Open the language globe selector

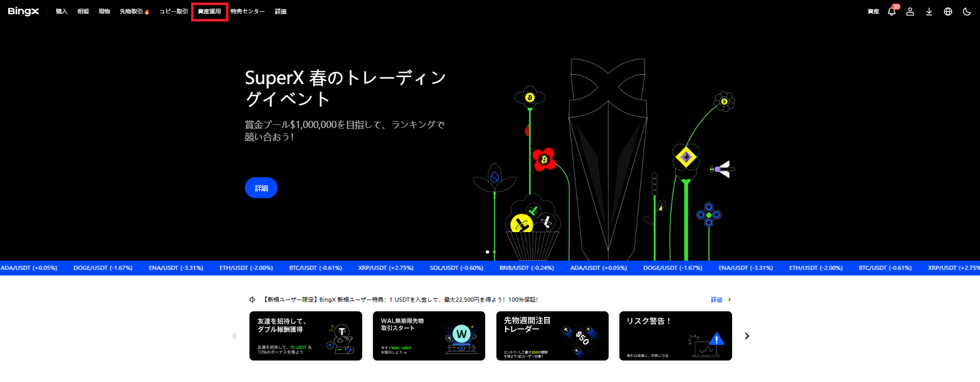(948, 12)
